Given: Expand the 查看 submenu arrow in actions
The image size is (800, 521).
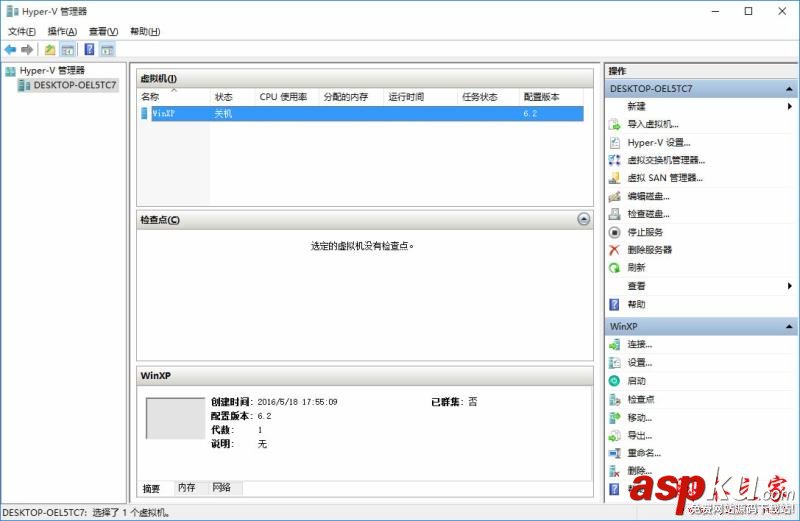Looking at the screenshot, I should click(x=789, y=286).
